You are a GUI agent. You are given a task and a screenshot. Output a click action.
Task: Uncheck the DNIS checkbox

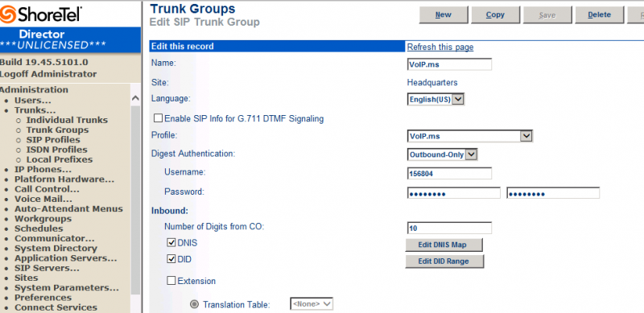171,243
